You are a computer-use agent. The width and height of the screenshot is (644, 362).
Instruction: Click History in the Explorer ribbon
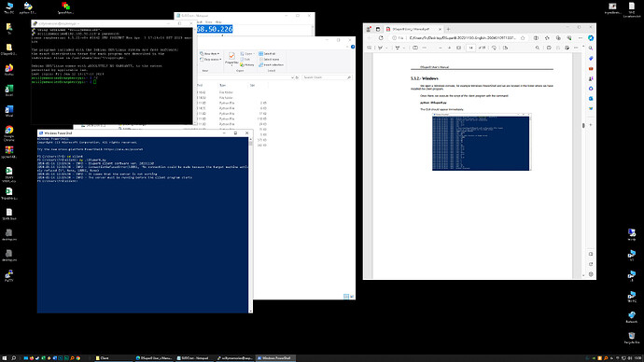pos(247,65)
